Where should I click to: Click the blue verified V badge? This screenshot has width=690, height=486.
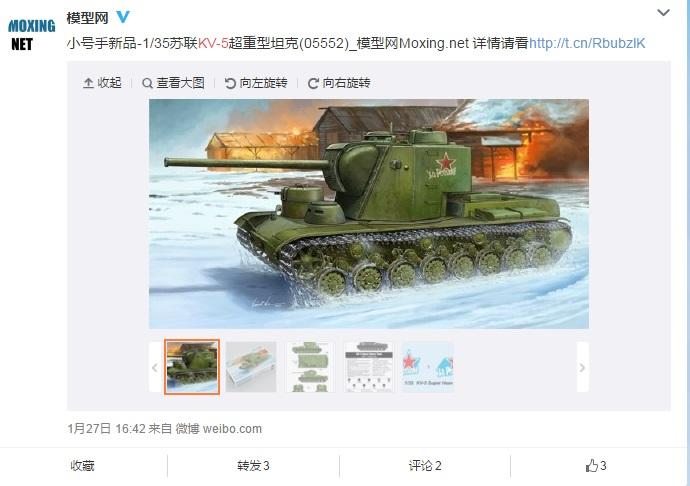coord(123,17)
